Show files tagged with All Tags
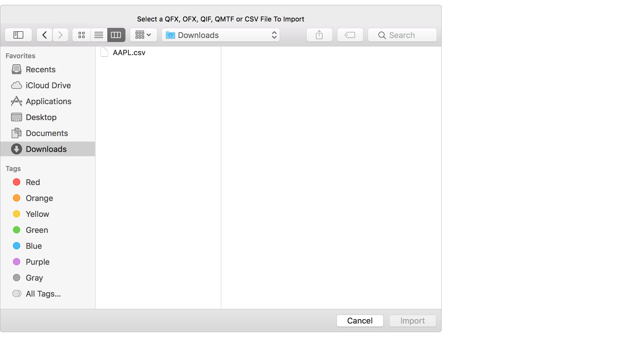Image resolution: width=644 pixels, height=337 pixels. [x=43, y=293]
